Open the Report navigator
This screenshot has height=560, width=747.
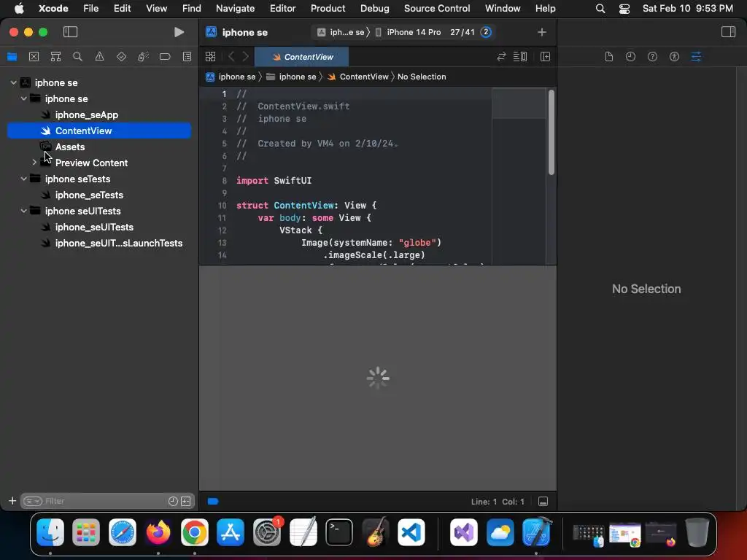click(187, 57)
